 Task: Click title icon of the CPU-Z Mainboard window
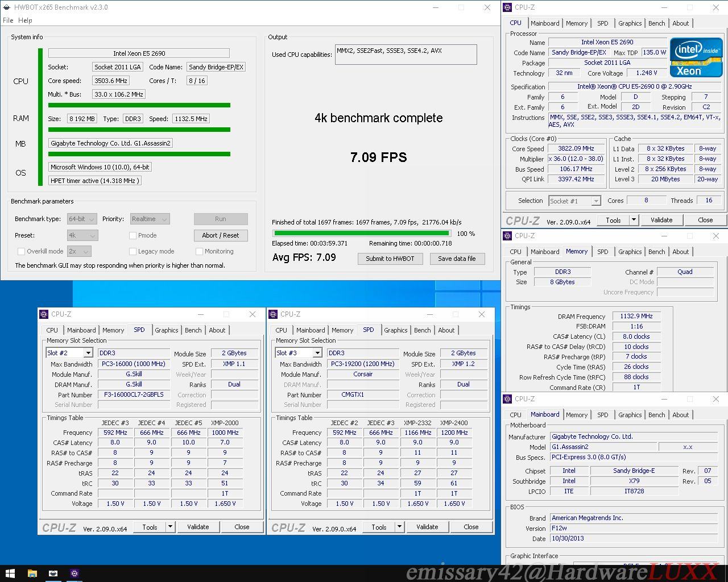(x=508, y=398)
